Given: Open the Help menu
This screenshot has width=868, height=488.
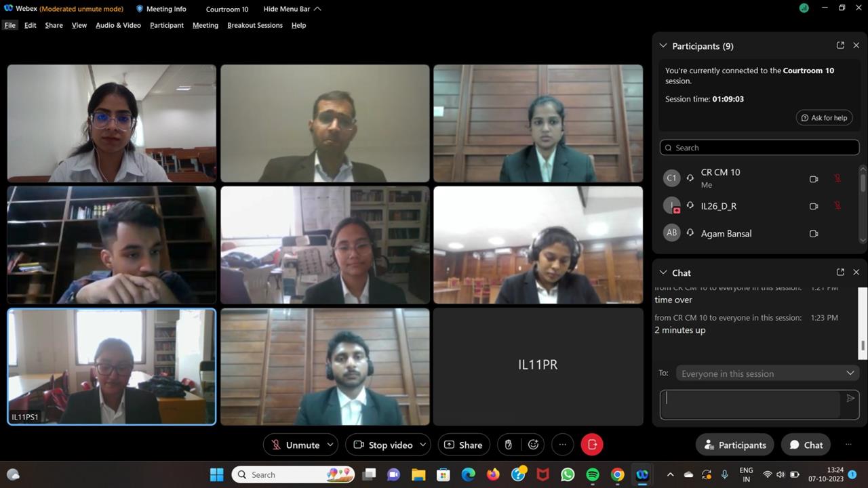Looking at the screenshot, I should pos(298,25).
